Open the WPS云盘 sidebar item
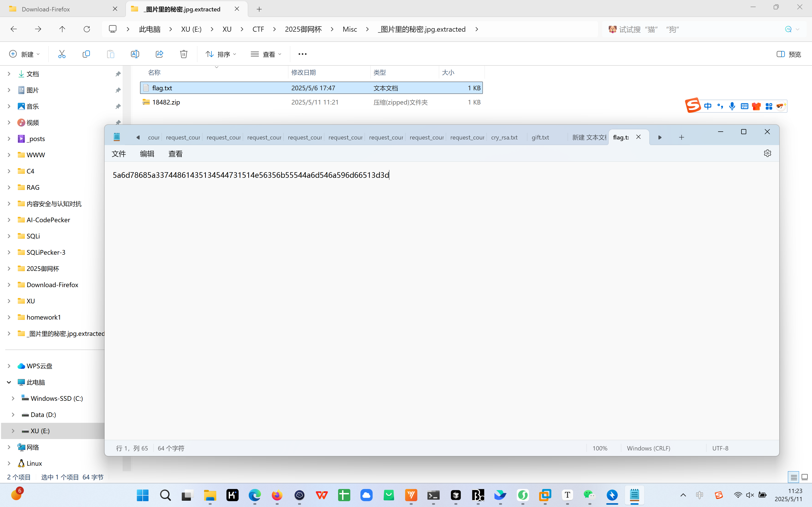Viewport: 812px width, 507px height. (39, 366)
